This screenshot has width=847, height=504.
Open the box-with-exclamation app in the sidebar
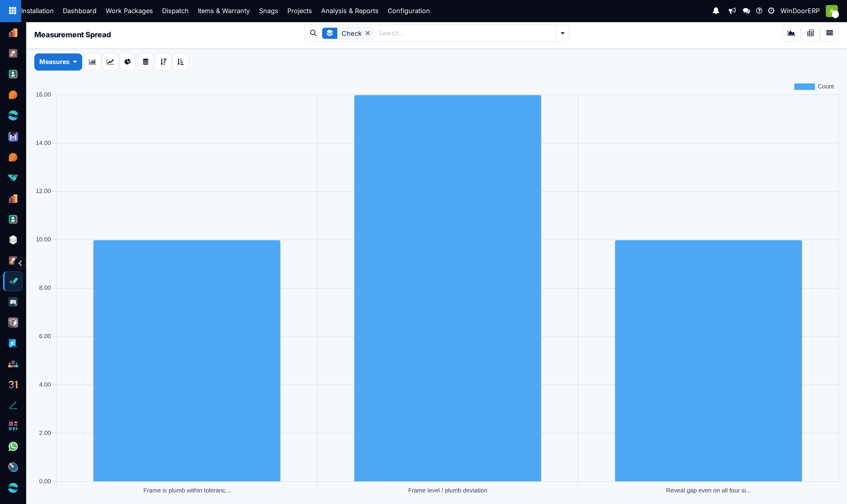click(x=13, y=323)
